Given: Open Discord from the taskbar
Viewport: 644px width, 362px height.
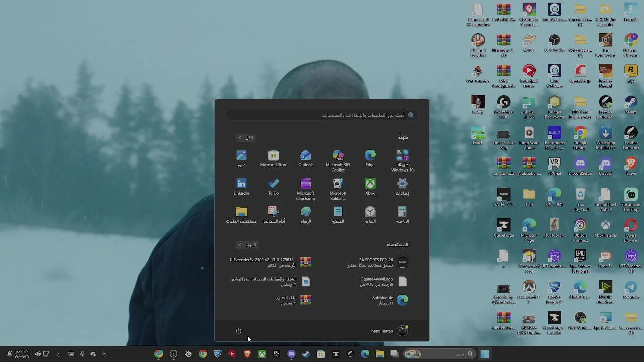Looking at the screenshot, I should (x=291, y=354).
